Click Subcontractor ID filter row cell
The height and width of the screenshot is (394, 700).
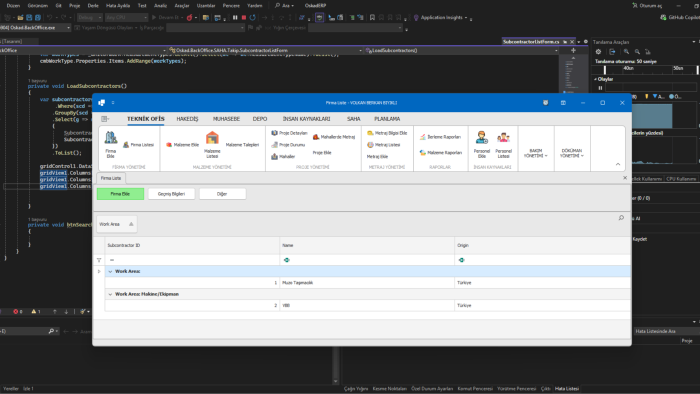192,260
